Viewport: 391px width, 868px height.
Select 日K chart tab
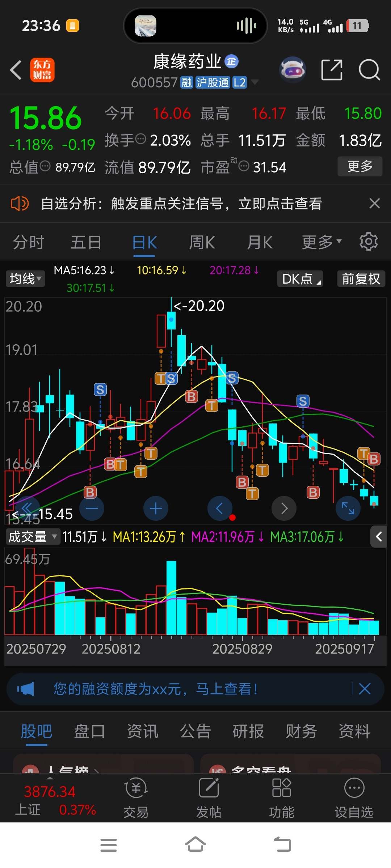(144, 242)
